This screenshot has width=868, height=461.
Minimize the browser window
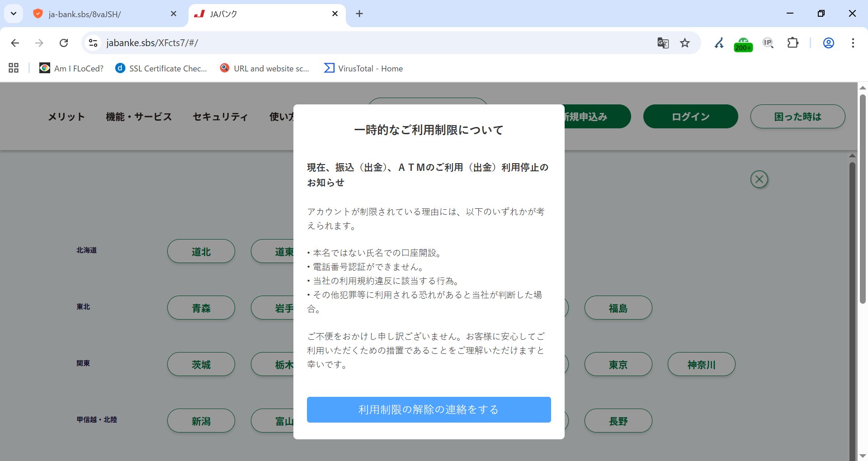tap(790, 14)
